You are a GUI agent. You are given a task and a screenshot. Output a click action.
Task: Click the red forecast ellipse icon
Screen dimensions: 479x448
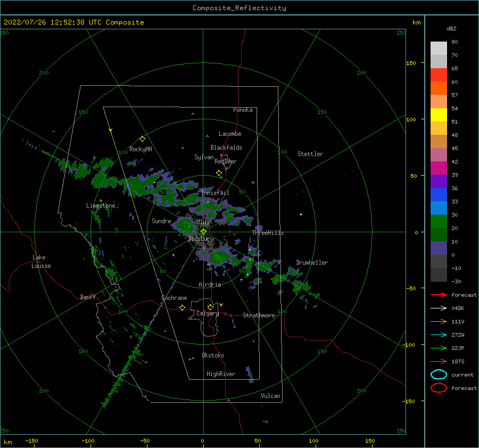pyautogui.click(x=439, y=388)
